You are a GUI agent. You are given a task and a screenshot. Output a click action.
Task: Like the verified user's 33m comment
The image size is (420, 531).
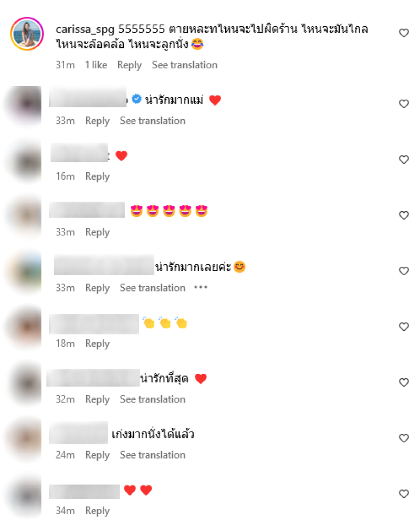[x=404, y=103]
